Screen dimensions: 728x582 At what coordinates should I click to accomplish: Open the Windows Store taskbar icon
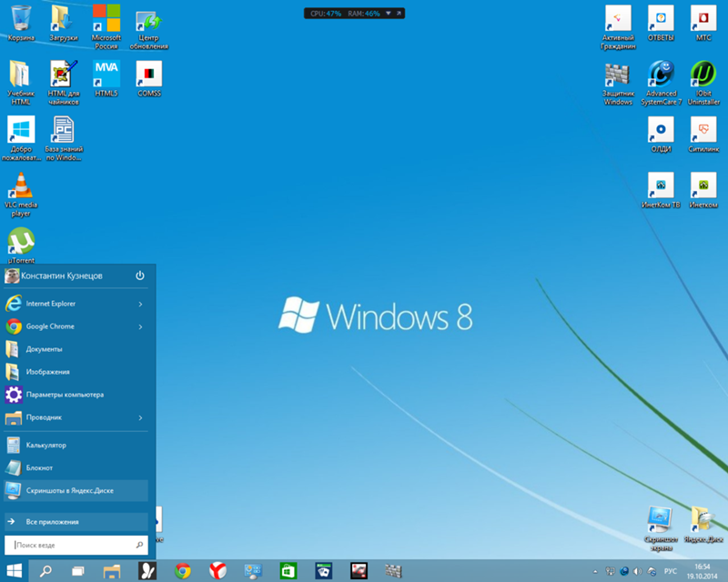coord(287,571)
